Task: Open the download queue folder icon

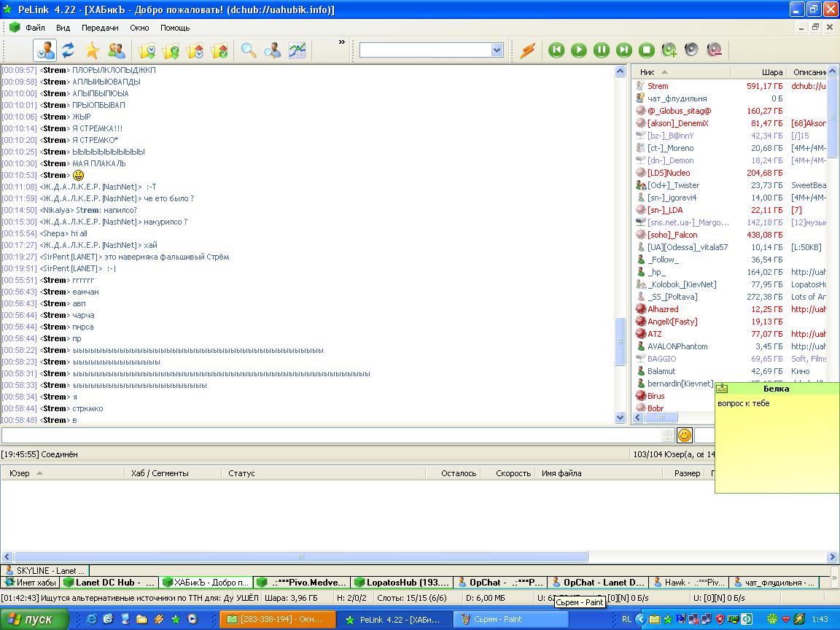Action: point(147,50)
